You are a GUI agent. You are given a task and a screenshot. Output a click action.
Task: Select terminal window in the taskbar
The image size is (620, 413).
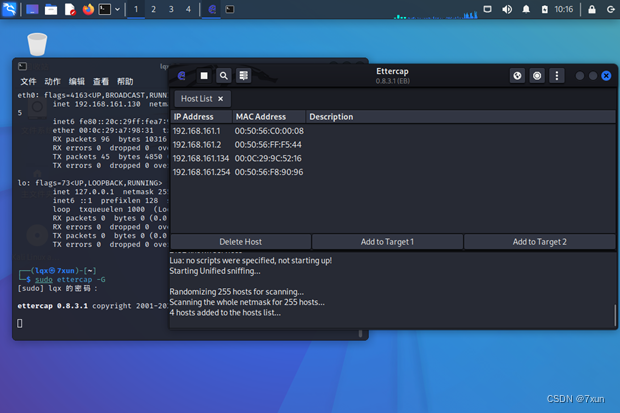(x=230, y=9)
